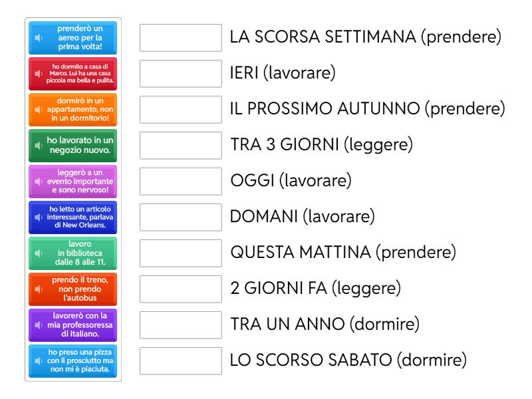Select drop slot beside 'LO SCORSO SABATO (dormire)'
The width and height of the screenshot is (532, 399).
(x=181, y=361)
